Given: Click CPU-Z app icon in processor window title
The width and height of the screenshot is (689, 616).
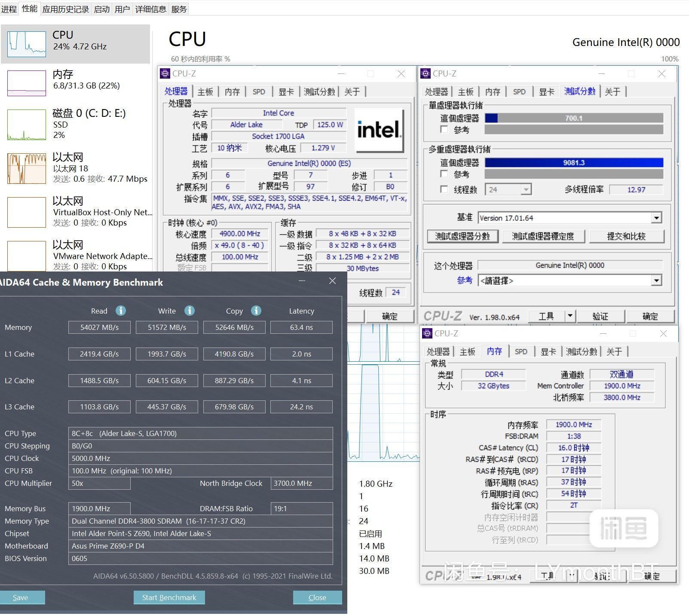Looking at the screenshot, I should pos(165,73).
